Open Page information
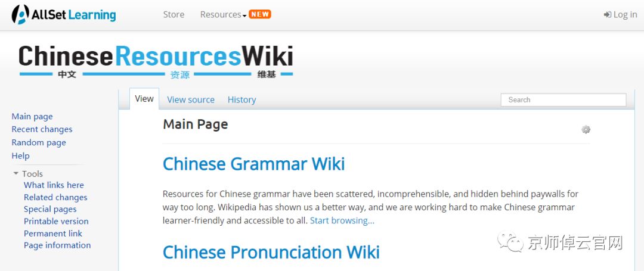Image resolution: width=644 pixels, height=271 pixels. pos(57,245)
